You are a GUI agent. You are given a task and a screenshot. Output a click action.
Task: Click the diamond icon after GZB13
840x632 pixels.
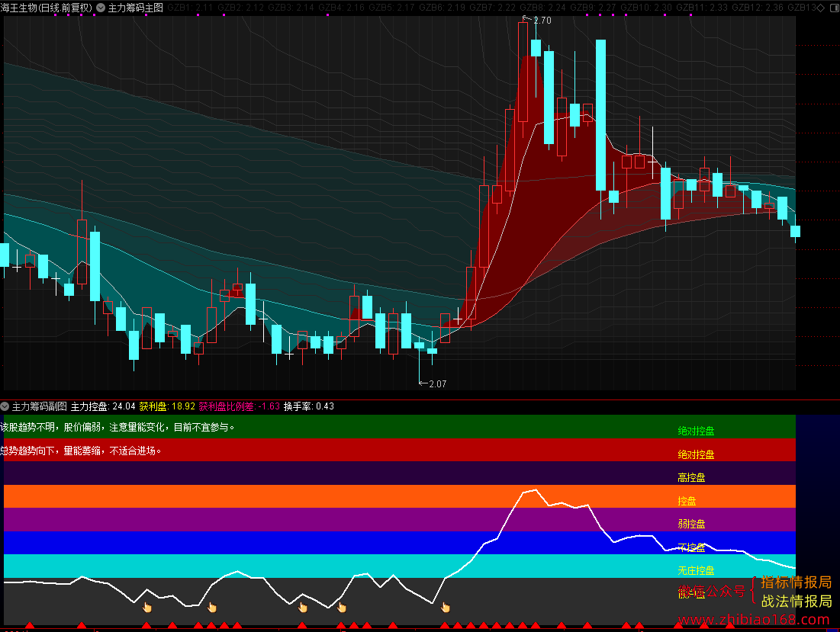820,8
